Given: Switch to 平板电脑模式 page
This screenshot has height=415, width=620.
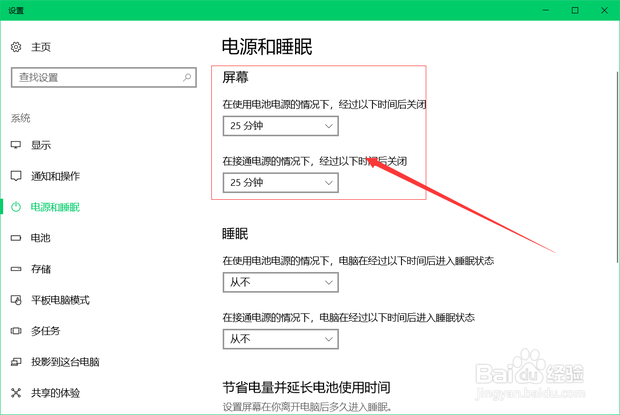Looking at the screenshot, I should 60,300.
